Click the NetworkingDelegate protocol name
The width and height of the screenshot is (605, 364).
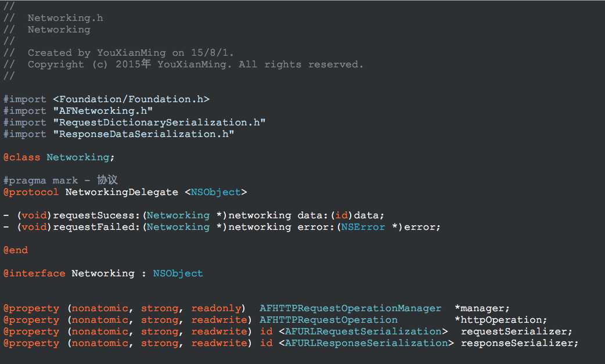click(122, 192)
